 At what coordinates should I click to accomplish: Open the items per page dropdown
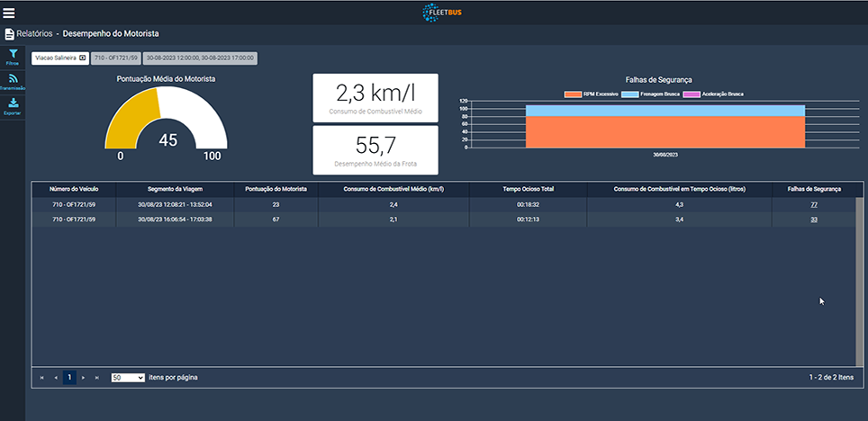127,378
